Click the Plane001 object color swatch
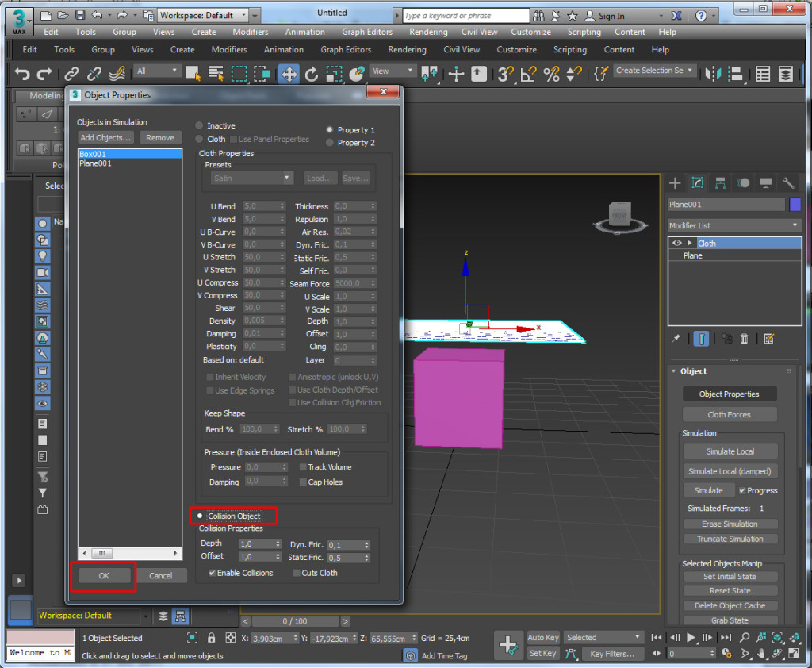812x668 pixels. [x=795, y=205]
